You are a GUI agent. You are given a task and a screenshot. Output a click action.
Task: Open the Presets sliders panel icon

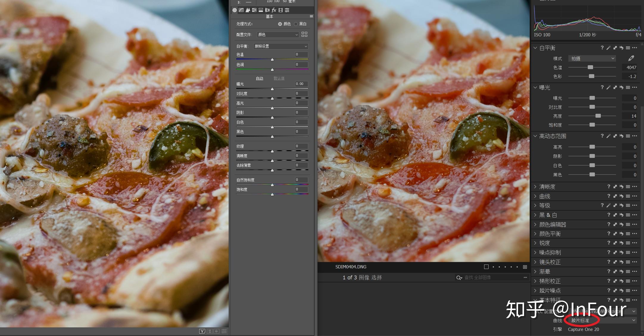tap(287, 10)
